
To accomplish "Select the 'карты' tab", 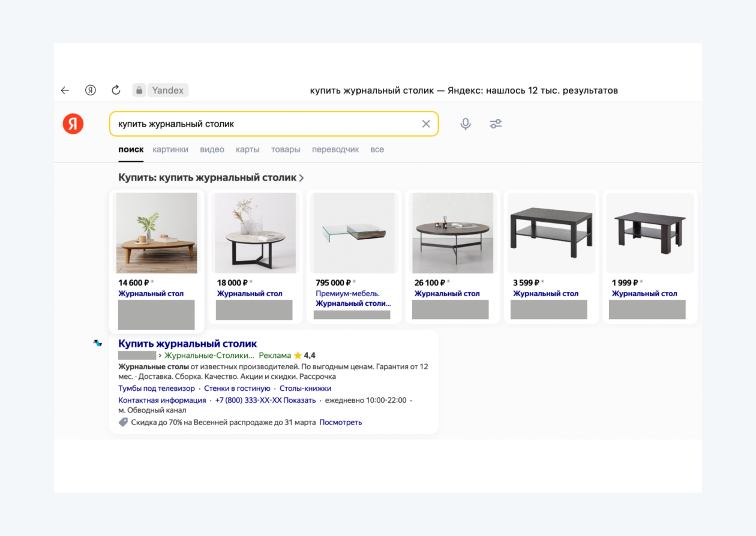I will [x=248, y=149].
